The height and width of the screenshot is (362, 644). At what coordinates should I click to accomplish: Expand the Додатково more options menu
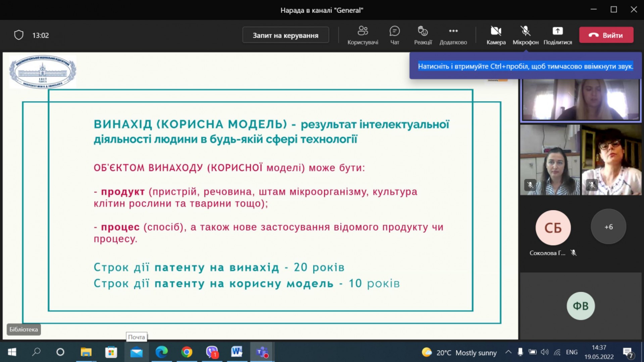453,35
